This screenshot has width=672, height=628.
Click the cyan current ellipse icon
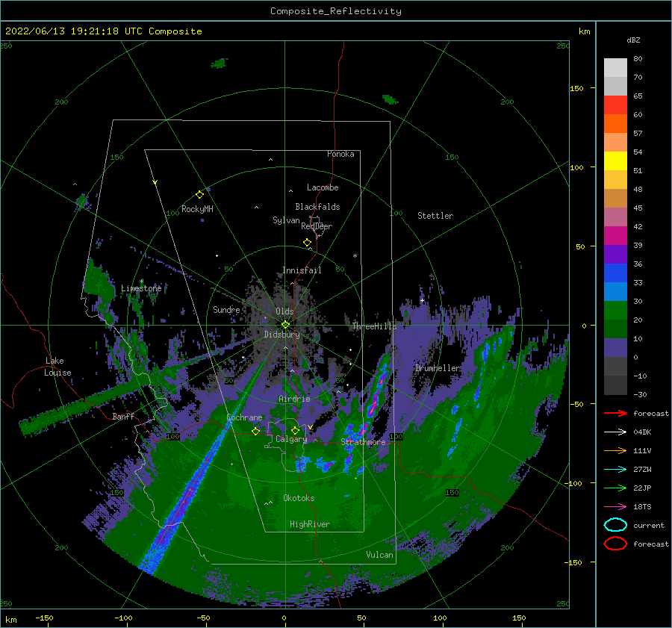615,525
